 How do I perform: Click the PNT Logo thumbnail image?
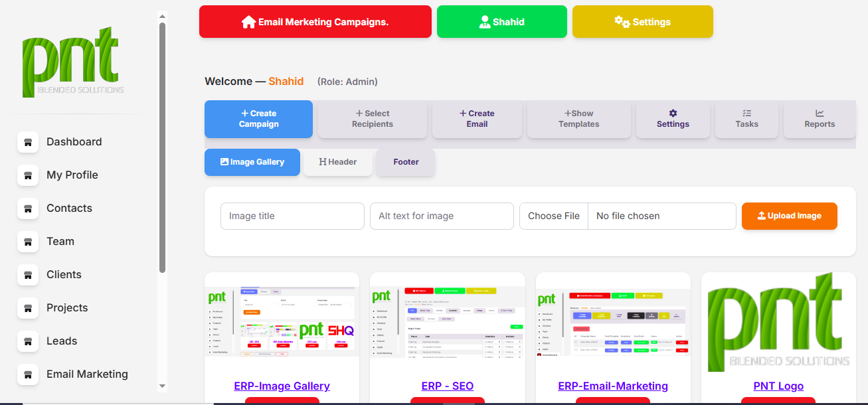778,322
